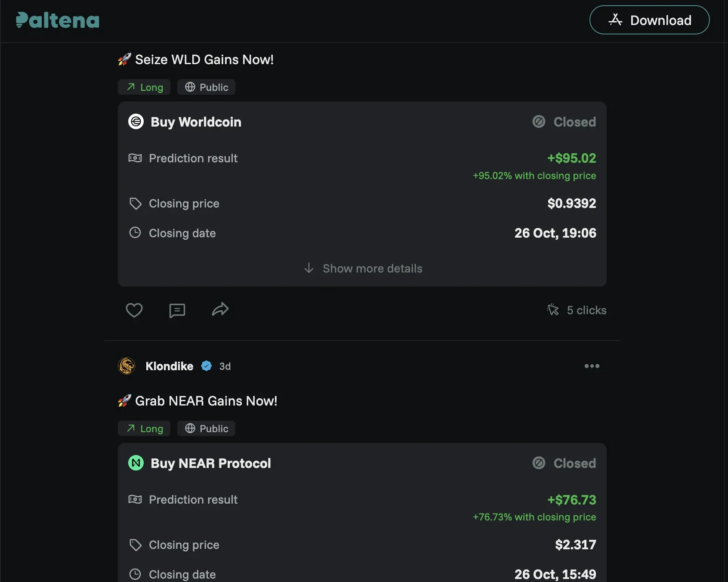Open the Klondike username link
The image size is (728, 582).
(169, 366)
